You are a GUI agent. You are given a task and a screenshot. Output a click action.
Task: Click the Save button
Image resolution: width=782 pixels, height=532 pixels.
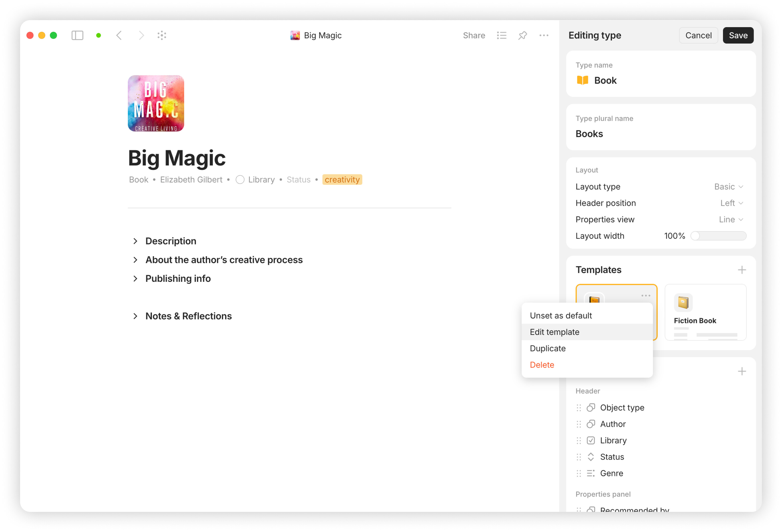[738, 35]
